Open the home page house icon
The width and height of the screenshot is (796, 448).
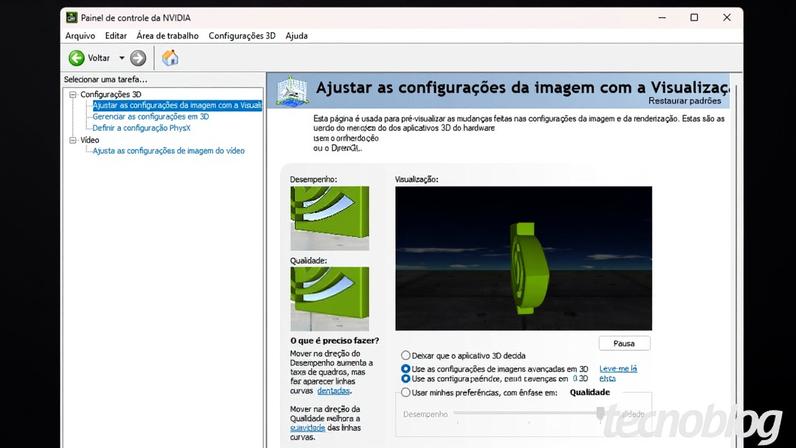click(x=170, y=58)
